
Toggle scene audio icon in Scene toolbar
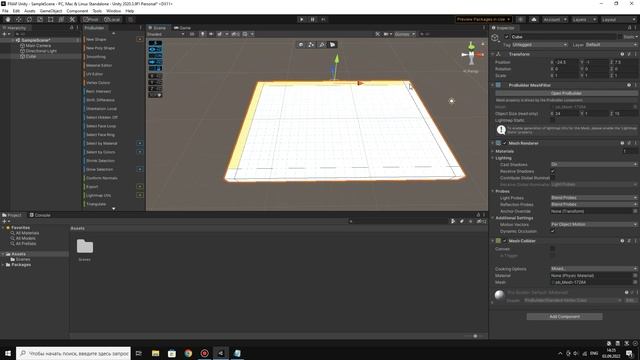coord(211,34)
